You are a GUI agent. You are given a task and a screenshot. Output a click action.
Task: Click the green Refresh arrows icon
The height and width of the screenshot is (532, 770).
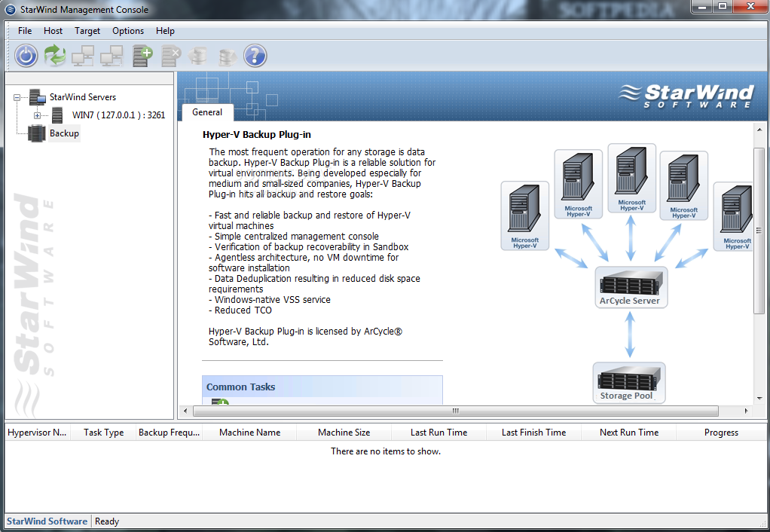coord(55,56)
